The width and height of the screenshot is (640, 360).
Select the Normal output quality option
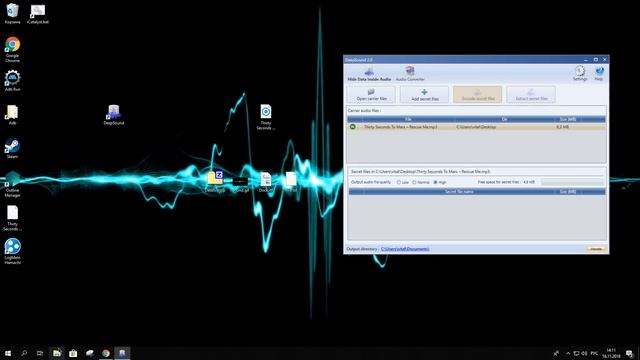[x=421, y=182]
